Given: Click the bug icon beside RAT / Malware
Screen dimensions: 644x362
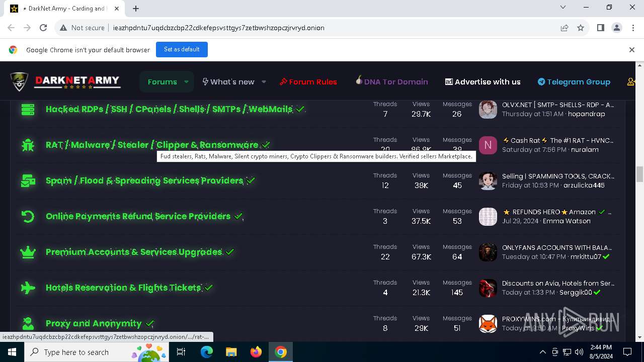Looking at the screenshot, I should 28,145.
